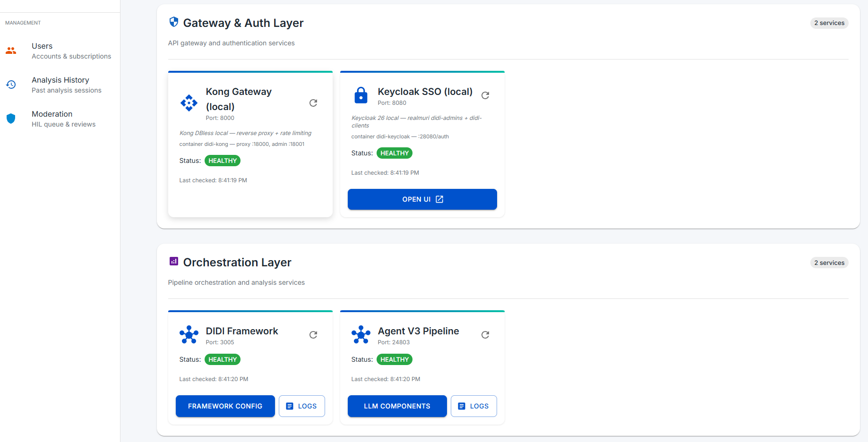Image resolution: width=868 pixels, height=442 pixels.
Task: Click the 'Port: 8080' text
Action: pos(392,103)
